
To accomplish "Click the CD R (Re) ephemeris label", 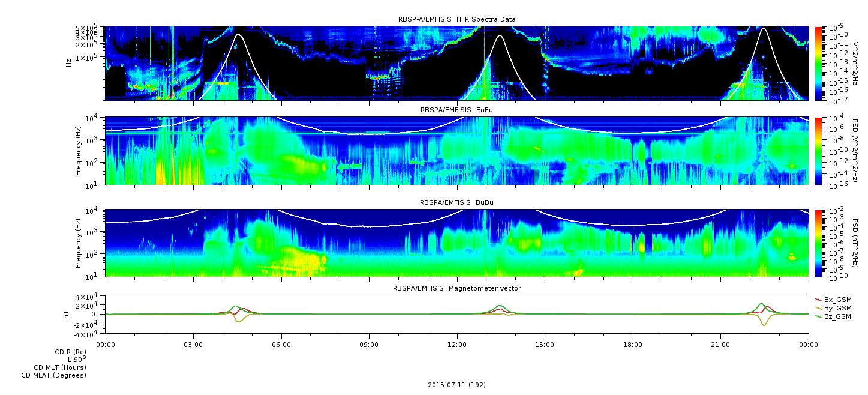I will tap(70, 352).
